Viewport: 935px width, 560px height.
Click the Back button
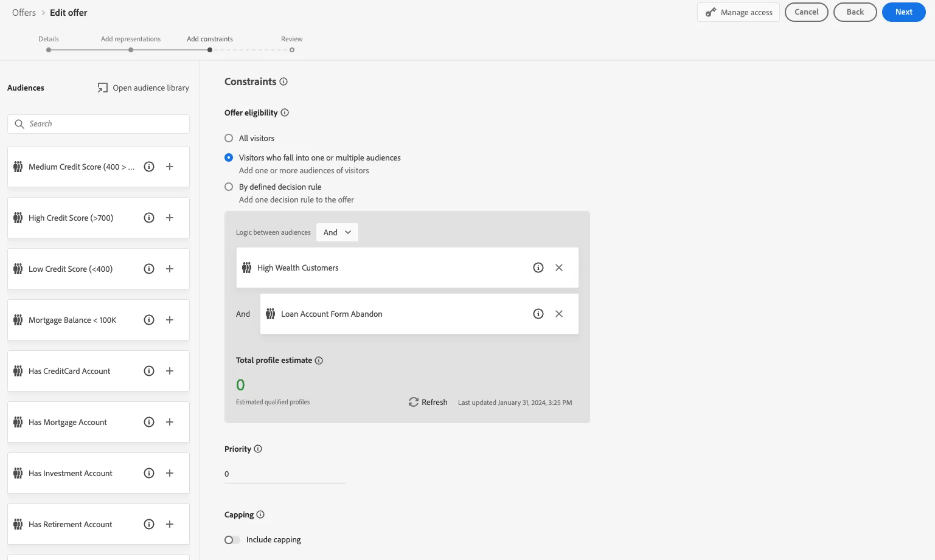(855, 12)
